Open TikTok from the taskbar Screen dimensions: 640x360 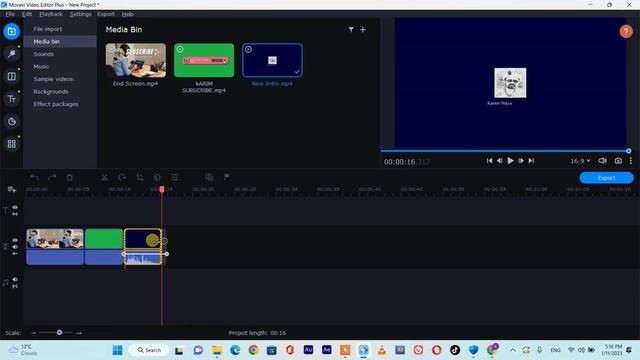[x=455, y=350]
